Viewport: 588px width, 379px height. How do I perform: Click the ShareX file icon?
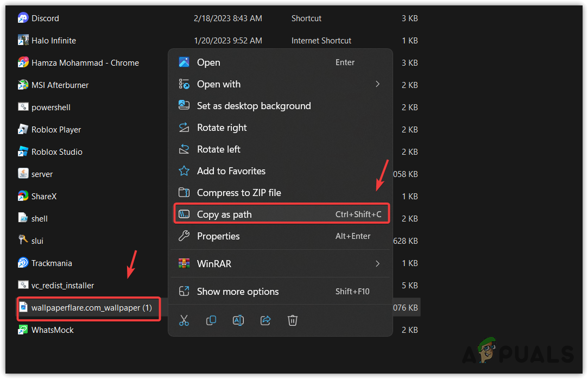click(x=23, y=196)
